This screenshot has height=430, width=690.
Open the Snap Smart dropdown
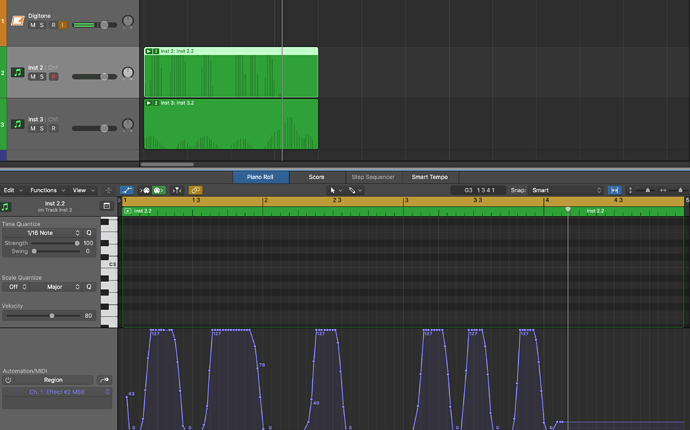point(567,190)
